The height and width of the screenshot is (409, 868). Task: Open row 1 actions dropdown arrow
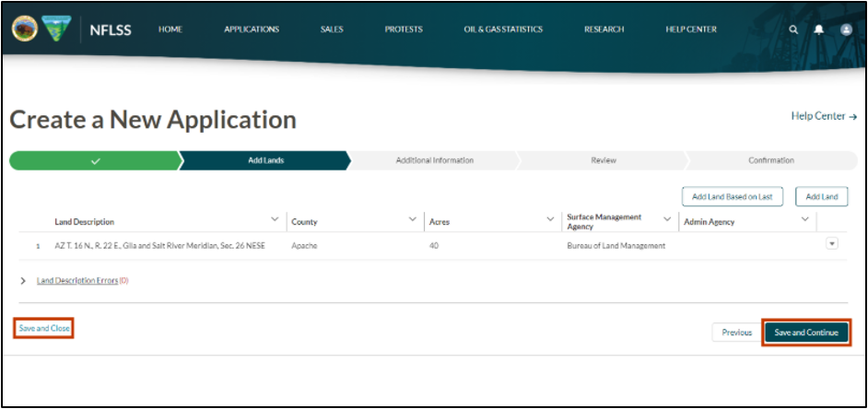click(831, 243)
